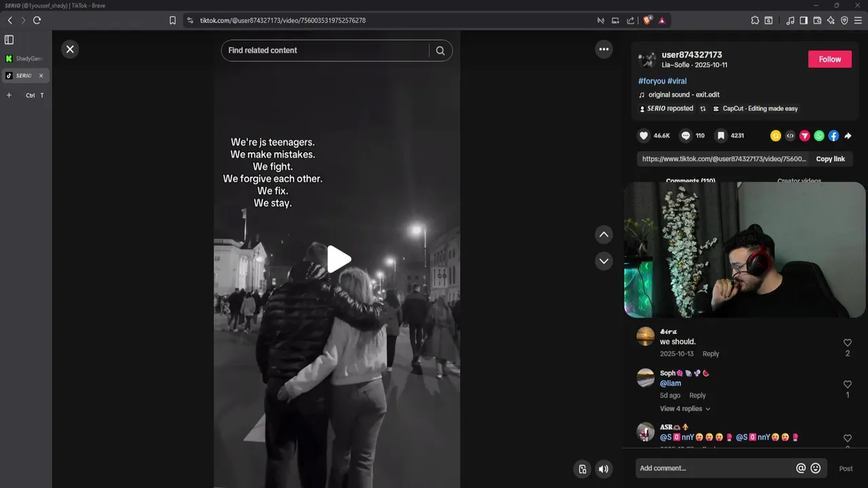
Task: Switch to Creator videos tab
Action: 799,181
